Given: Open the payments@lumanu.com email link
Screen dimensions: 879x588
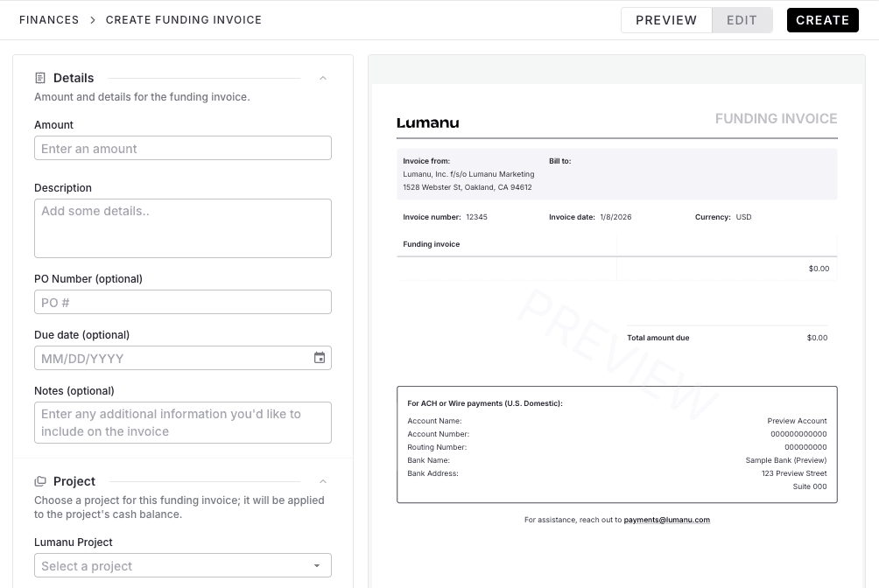Looking at the screenshot, I should tap(666, 520).
